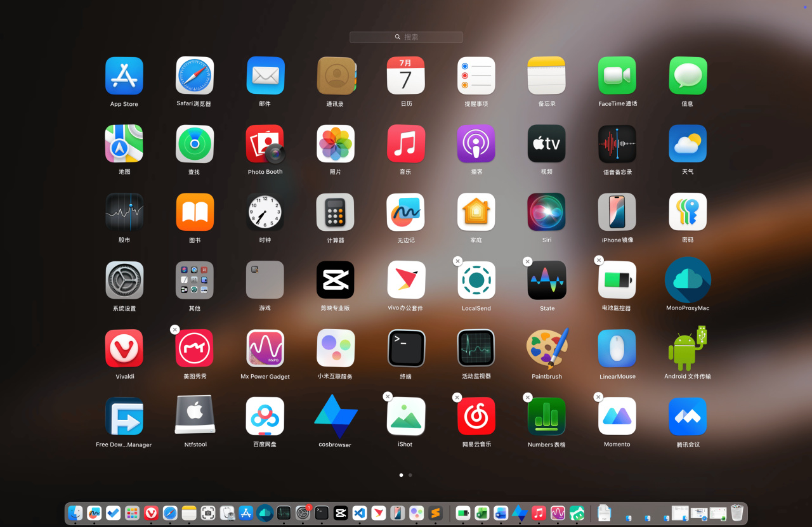Open Vivaldi browser from the Launchpad grid
Image resolution: width=812 pixels, height=527 pixels.
(x=124, y=348)
